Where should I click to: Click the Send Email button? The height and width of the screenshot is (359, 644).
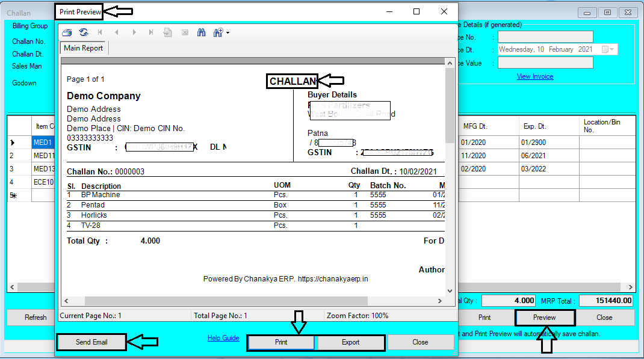[91, 342]
